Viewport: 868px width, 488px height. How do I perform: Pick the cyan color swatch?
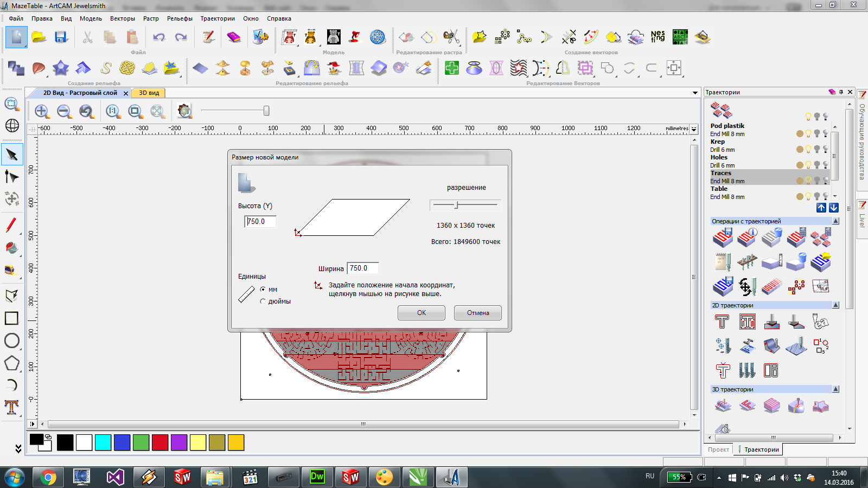pos(103,442)
